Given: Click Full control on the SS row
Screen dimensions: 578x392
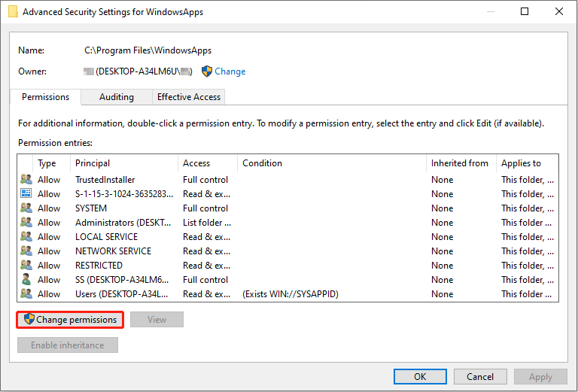Looking at the screenshot, I should (x=205, y=280).
